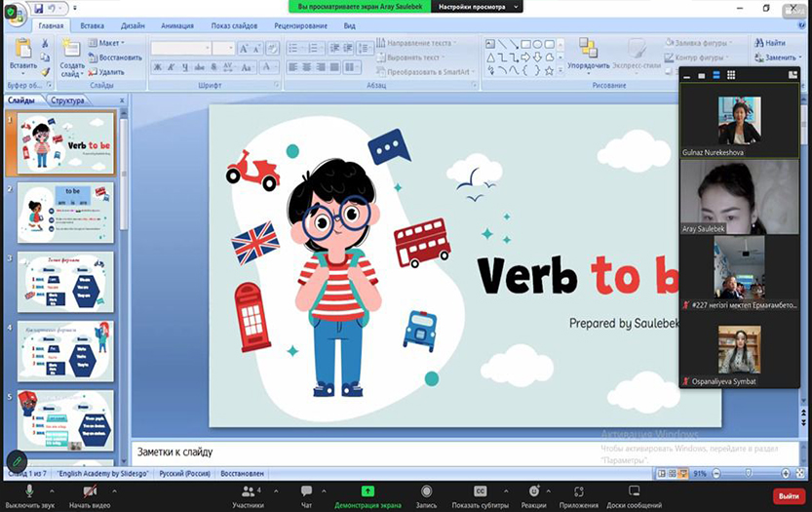Open the Apps panel in Zoom
The image size is (812, 512).
click(579, 492)
